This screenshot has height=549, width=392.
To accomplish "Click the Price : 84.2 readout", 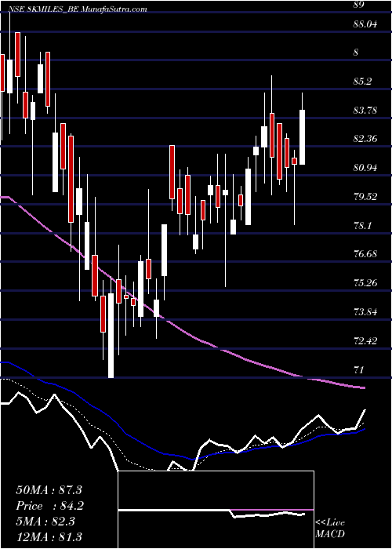I will click(x=49, y=506).
